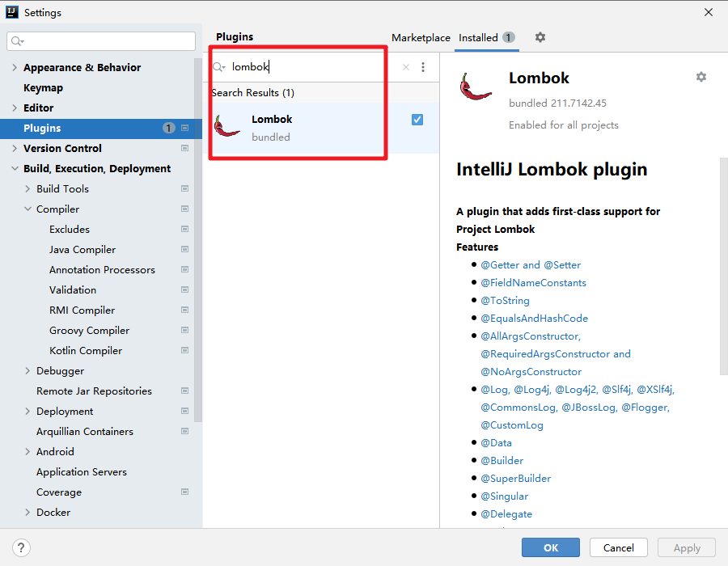
Task: Collapse Build, Execution, Deployment section
Action: 15,168
